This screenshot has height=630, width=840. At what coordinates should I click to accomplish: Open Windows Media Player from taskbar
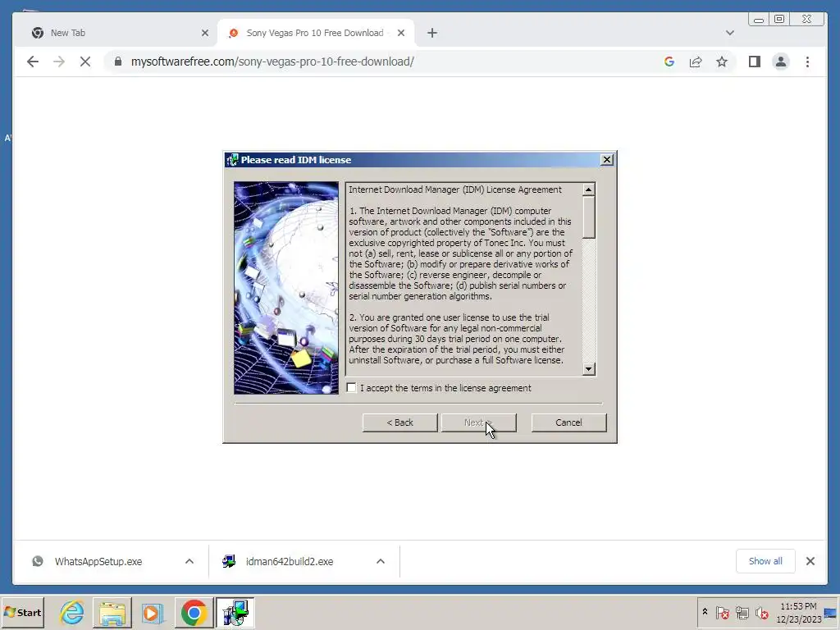coord(153,612)
